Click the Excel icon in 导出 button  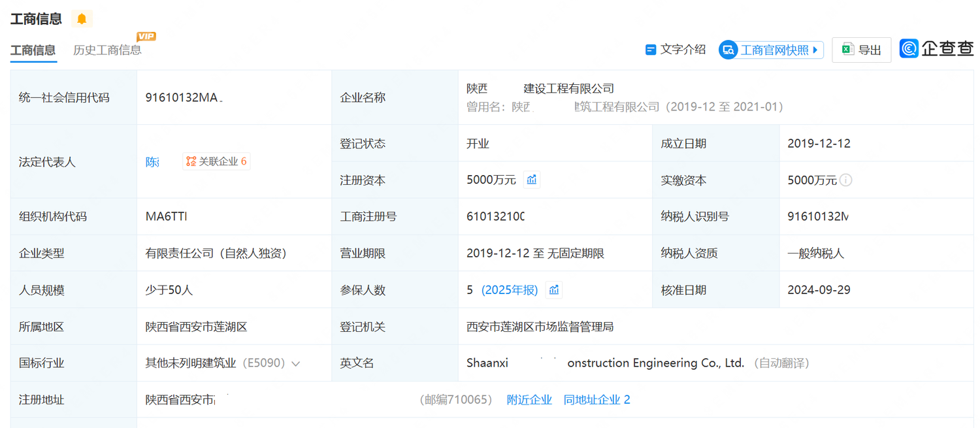(847, 50)
